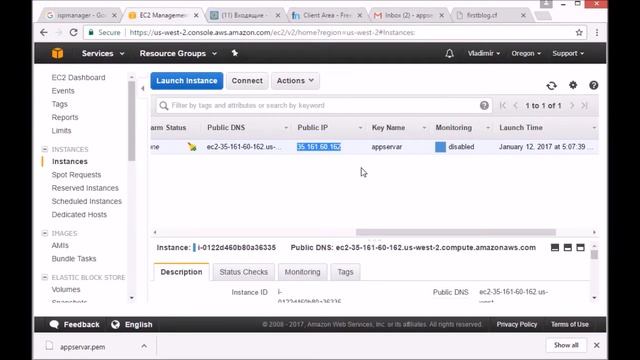Screen dimensions: 640x360
Task: Switch to the Description tab
Action: [181, 272]
